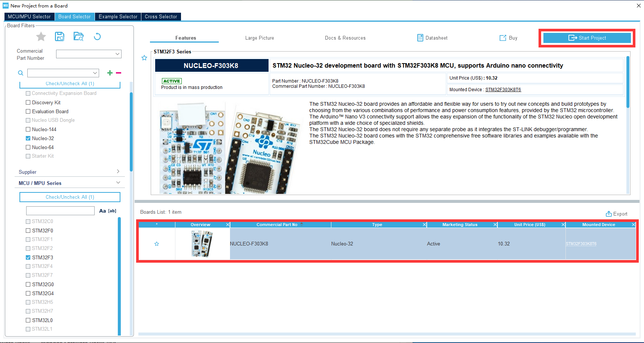Remove the Marketing Status column
This screenshot has height=343, width=644.
tap(495, 225)
